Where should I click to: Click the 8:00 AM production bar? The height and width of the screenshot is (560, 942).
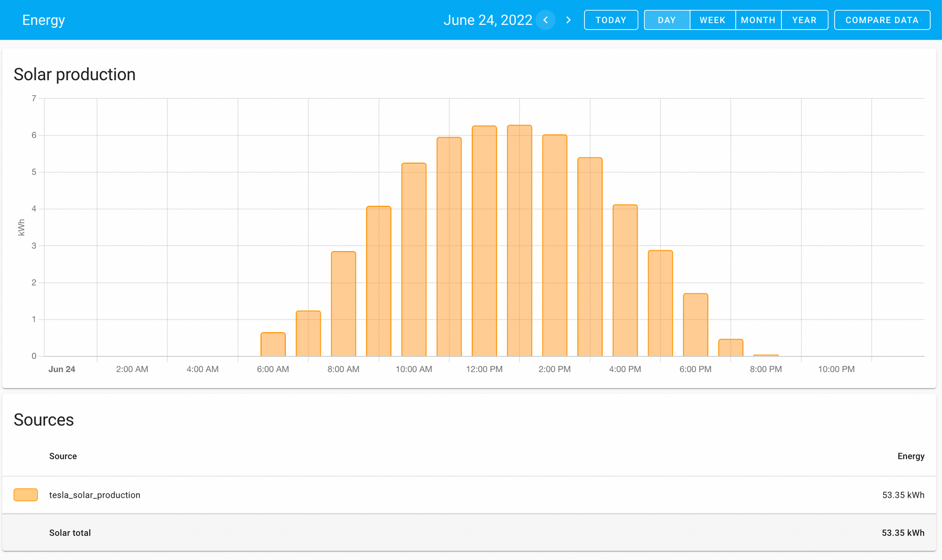click(343, 304)
